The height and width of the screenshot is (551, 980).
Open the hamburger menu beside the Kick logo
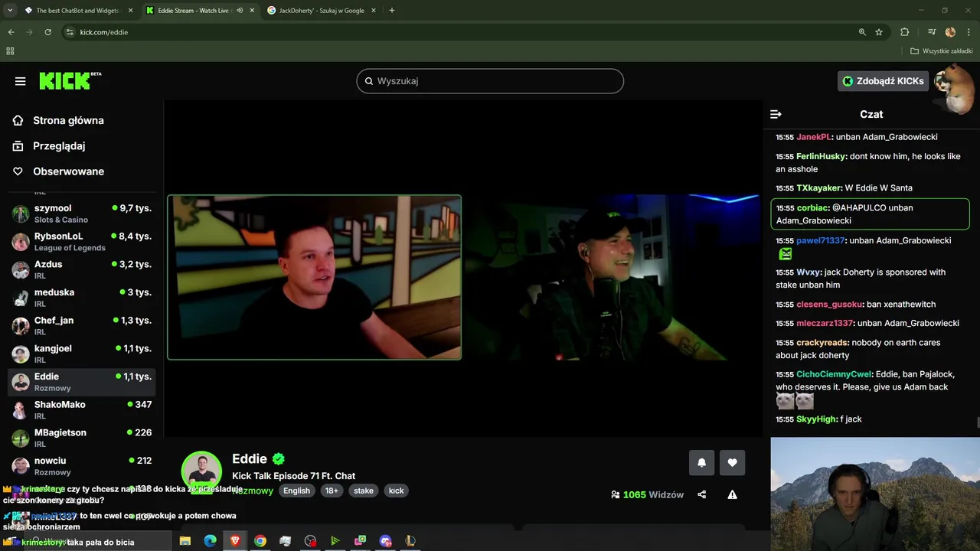click(x=21, y=81)
